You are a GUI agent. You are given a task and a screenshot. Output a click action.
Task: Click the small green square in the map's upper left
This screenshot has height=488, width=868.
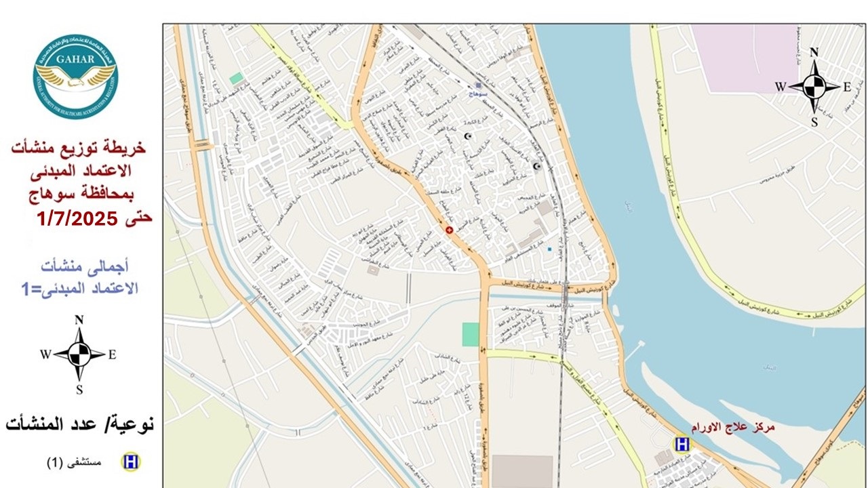pos(235,79)
